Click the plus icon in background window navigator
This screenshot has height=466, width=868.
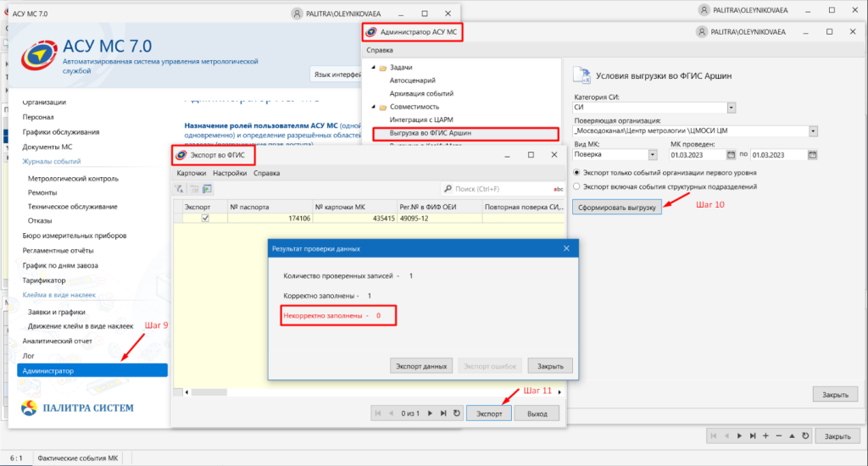[765, 436]
